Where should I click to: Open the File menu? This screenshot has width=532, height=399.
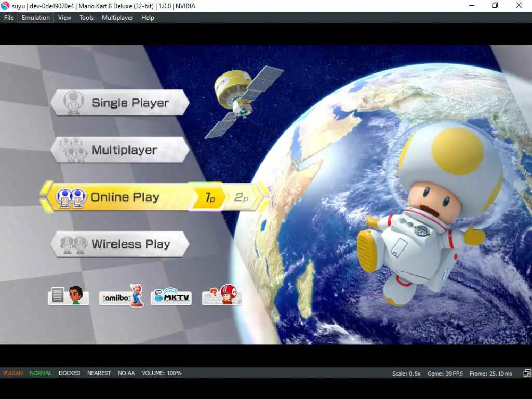[x=9, y=18]
